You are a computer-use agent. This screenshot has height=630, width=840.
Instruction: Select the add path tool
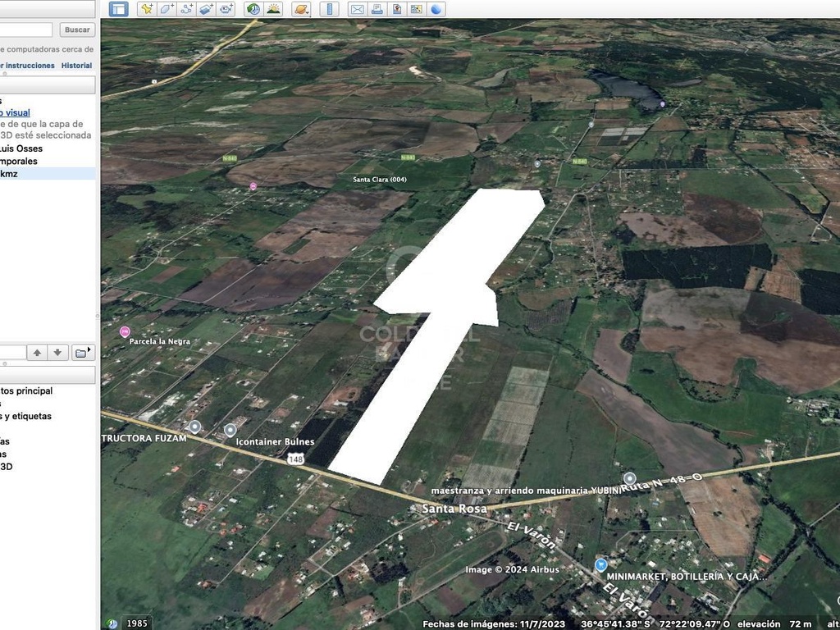[x=186, y=9]
